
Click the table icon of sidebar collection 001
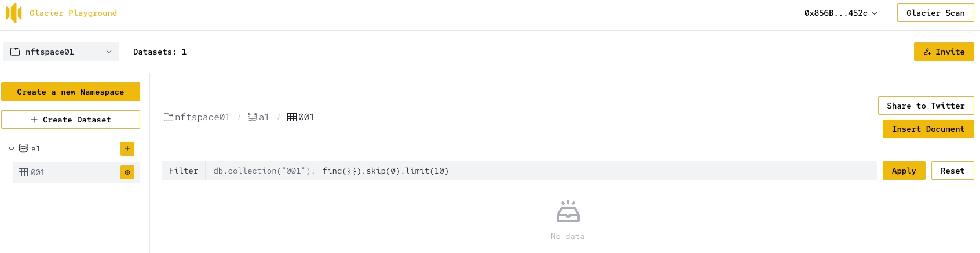(x=23, y=172)
